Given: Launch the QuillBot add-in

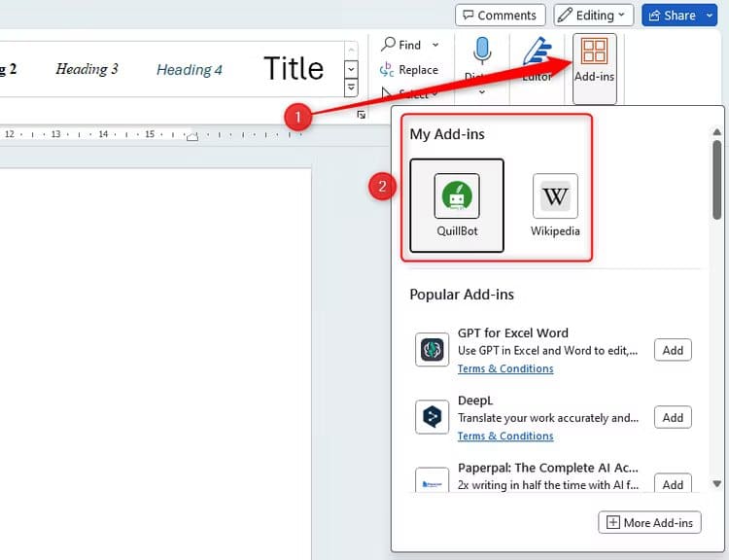Looking at the screenshot, I should pyautogui.click(x=457, y=205).
